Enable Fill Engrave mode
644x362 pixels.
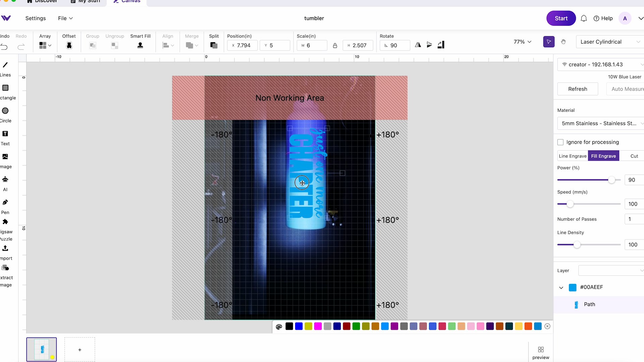point(603,156)
